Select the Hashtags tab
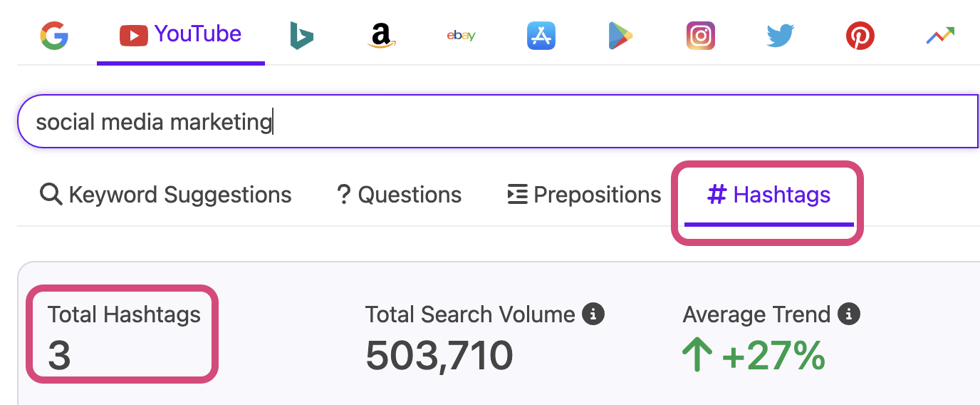Screen dimensions: 980x405 tap(768, 195)
